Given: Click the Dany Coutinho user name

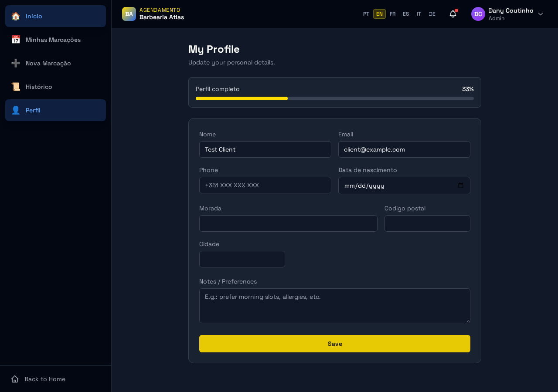Looking at the screenshot, I should 511,10.
